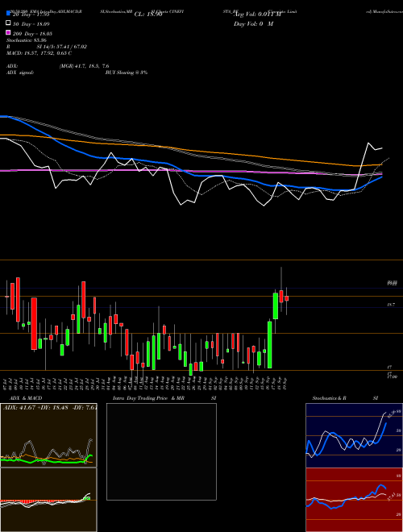Click the white moving average peak at right

coord(368,143)
